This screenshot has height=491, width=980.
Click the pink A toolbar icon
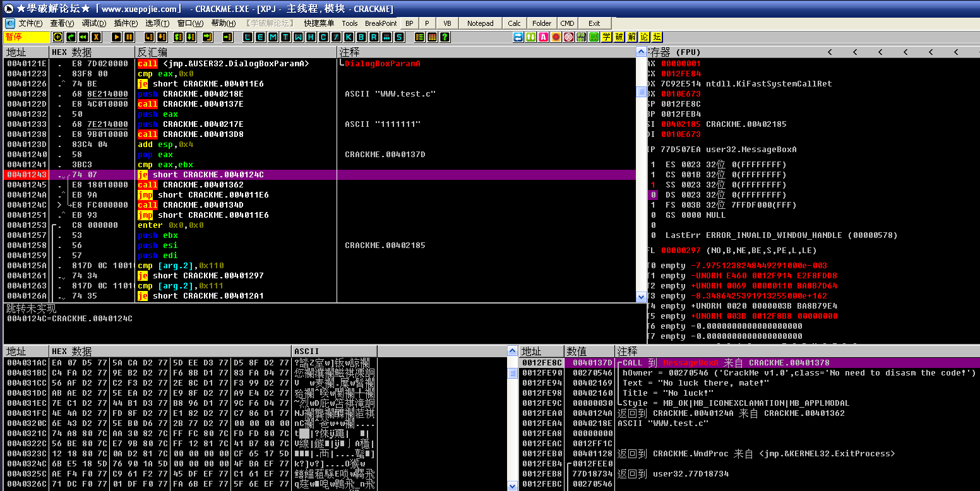coord(544,37)
